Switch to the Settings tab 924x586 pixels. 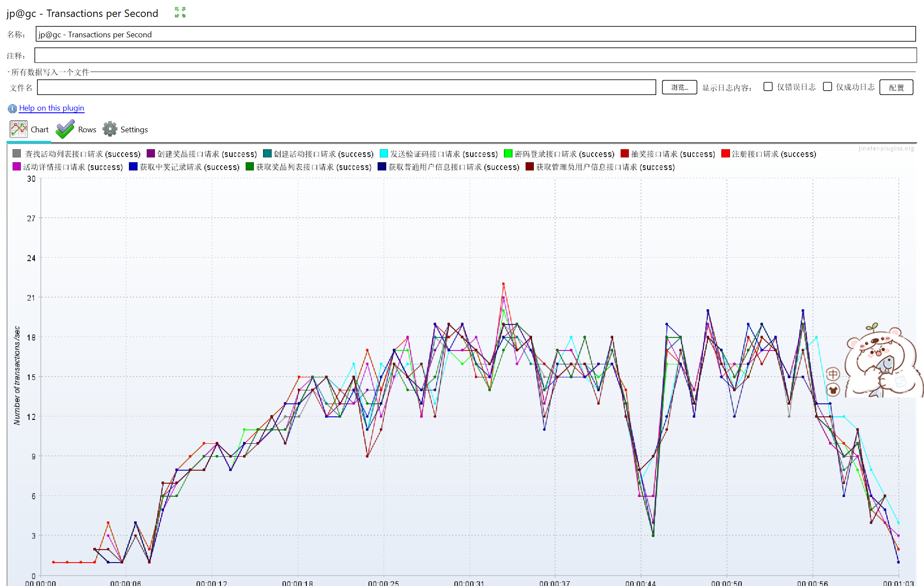point(134,130)
